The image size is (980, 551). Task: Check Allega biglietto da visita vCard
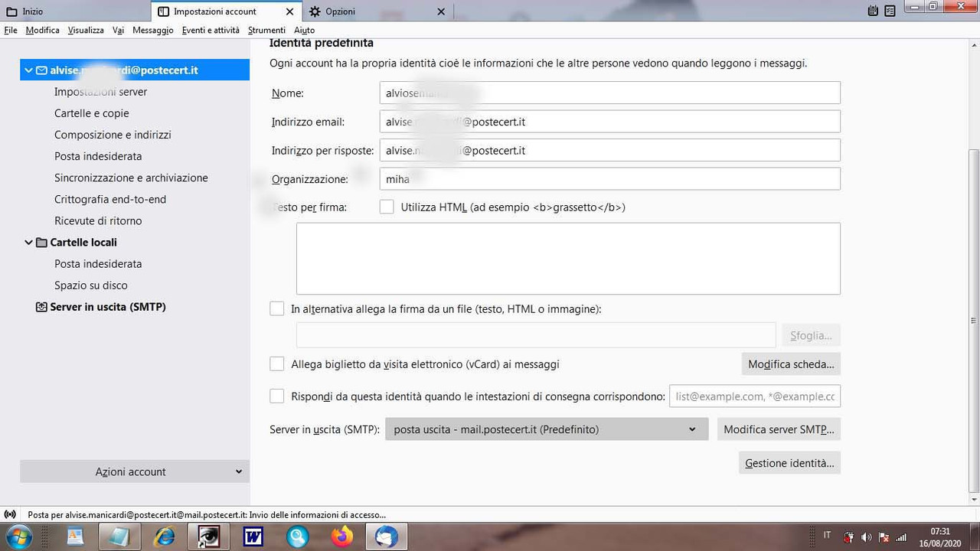277,364
